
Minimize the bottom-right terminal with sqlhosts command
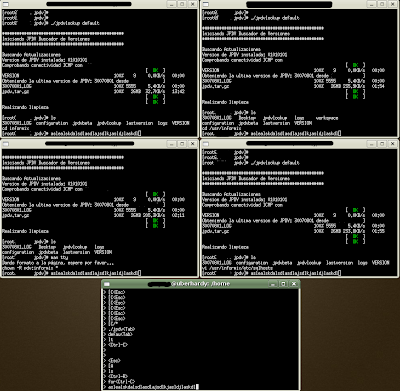(371, 144)
